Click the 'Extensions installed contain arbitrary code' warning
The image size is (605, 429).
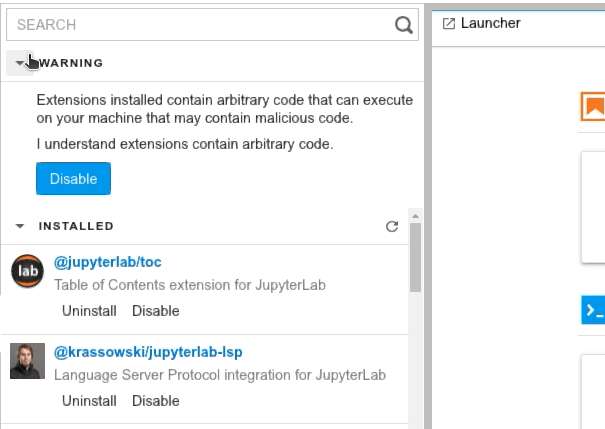point(225,109)
